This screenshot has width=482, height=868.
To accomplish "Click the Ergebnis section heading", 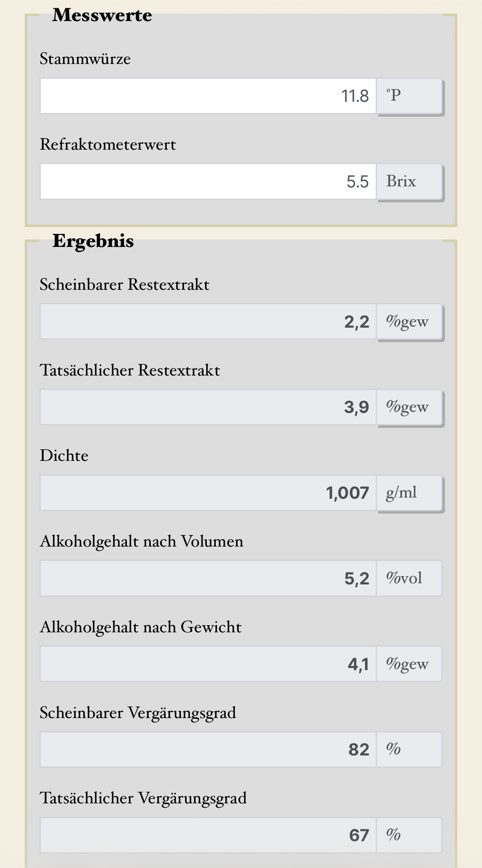I will (x=93, y=241).
